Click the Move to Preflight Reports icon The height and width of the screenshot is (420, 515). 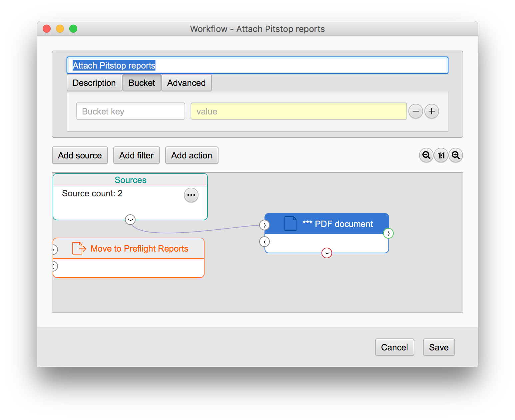(79, 248)
